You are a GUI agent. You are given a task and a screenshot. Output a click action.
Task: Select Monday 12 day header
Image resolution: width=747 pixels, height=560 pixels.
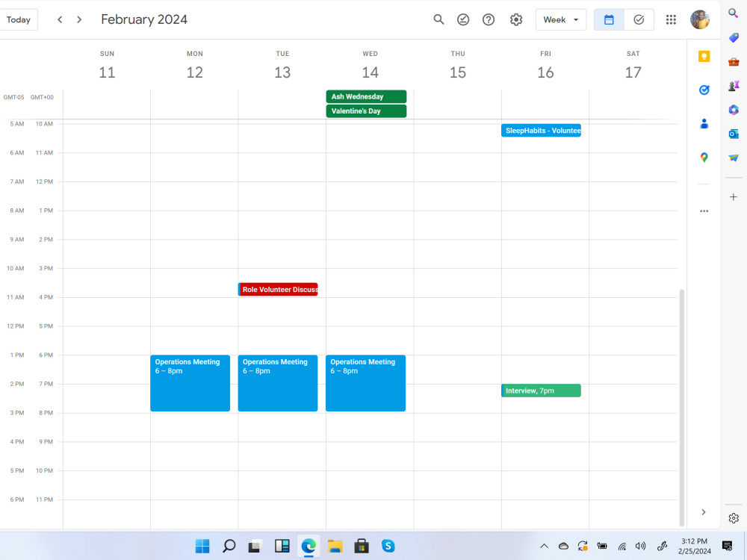coord(195,72)
